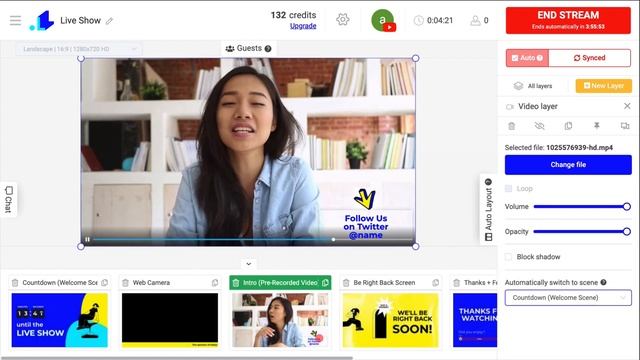Click the app logo icon

tap(42, 20)
